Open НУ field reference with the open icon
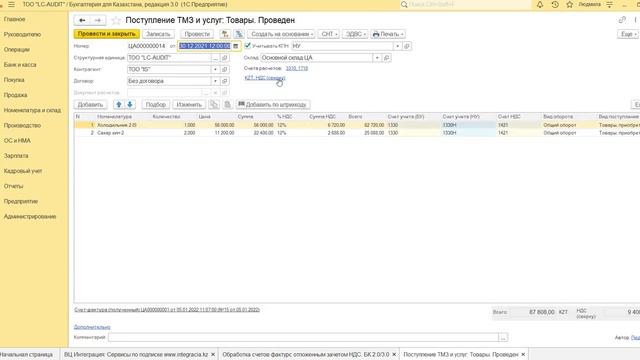 [407, 46]
